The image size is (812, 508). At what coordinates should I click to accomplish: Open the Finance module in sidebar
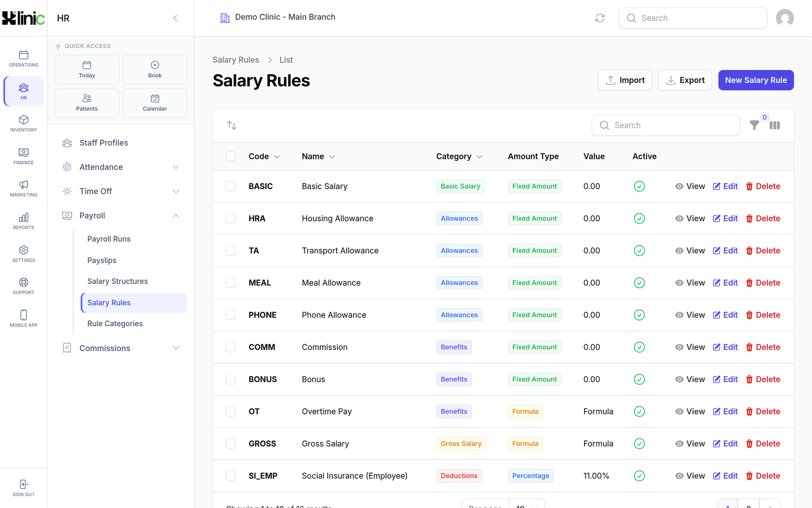tap(23, 156)
